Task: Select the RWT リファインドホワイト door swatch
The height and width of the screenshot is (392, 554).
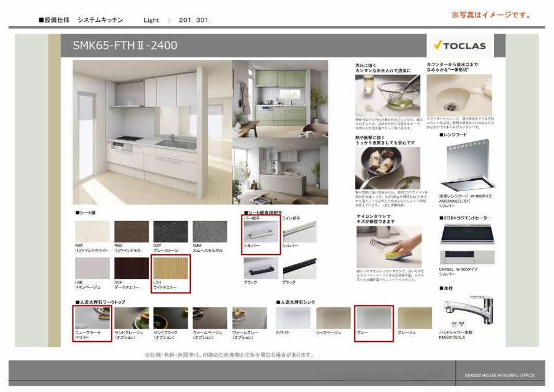Action: coord(92,232)
